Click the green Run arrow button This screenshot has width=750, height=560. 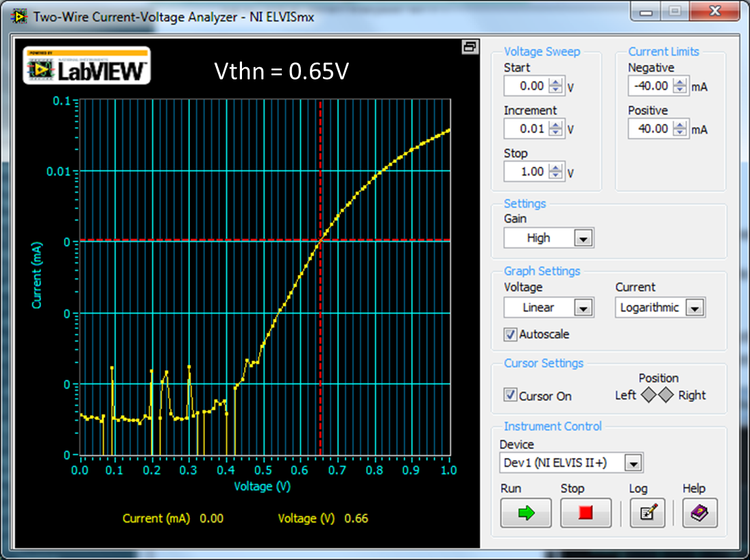526,513
